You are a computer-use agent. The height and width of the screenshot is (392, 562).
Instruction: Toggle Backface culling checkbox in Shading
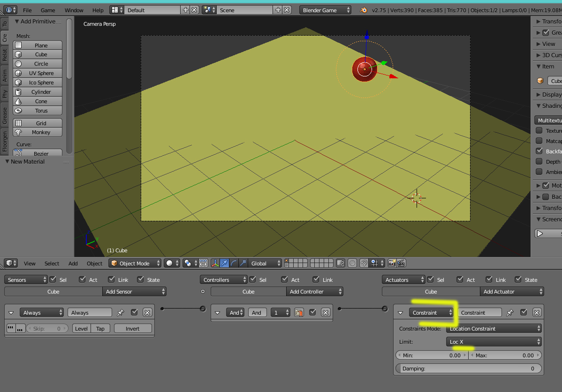(539, 151)
